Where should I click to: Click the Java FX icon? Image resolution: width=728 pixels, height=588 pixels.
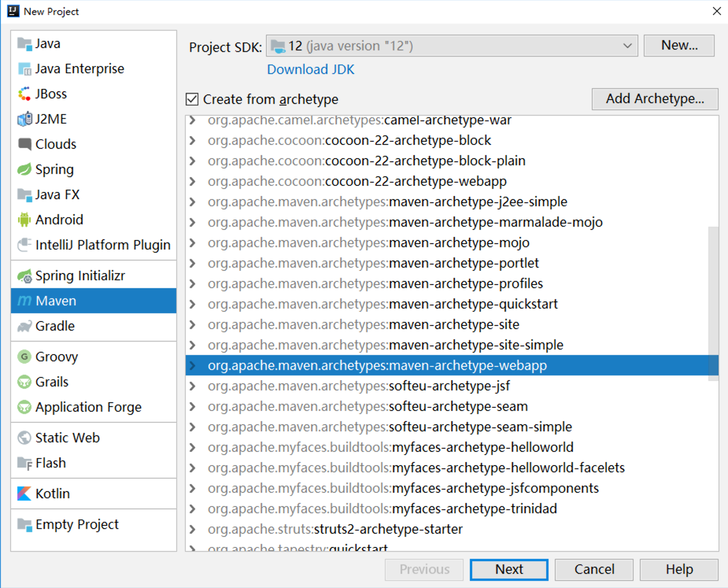pyautogui.click(x=24, y=195)
